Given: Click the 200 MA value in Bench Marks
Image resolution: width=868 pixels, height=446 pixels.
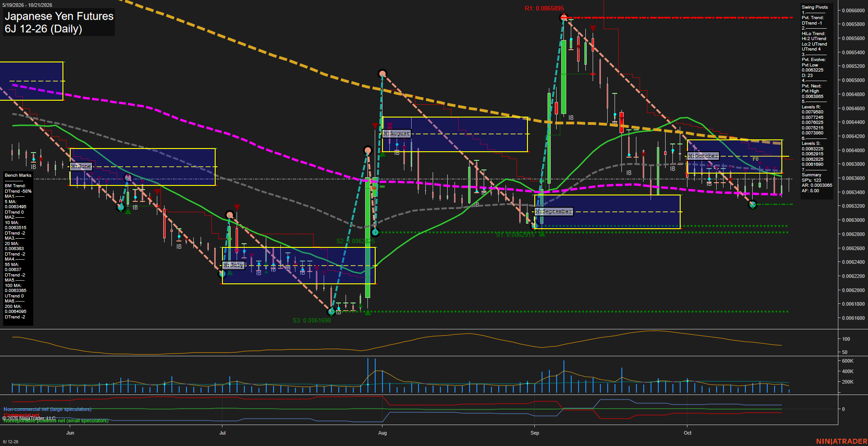Looking at the screenshot, I should pyautogui.click(x=15, y=312).
